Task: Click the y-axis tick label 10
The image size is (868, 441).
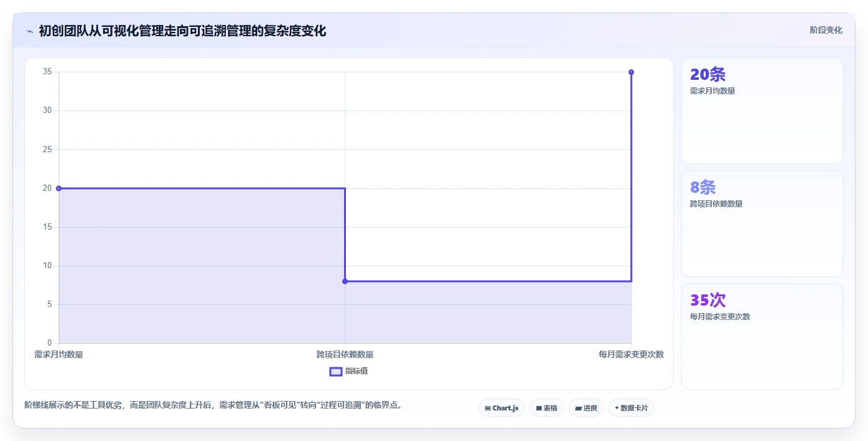Action: tap(47, 266)
